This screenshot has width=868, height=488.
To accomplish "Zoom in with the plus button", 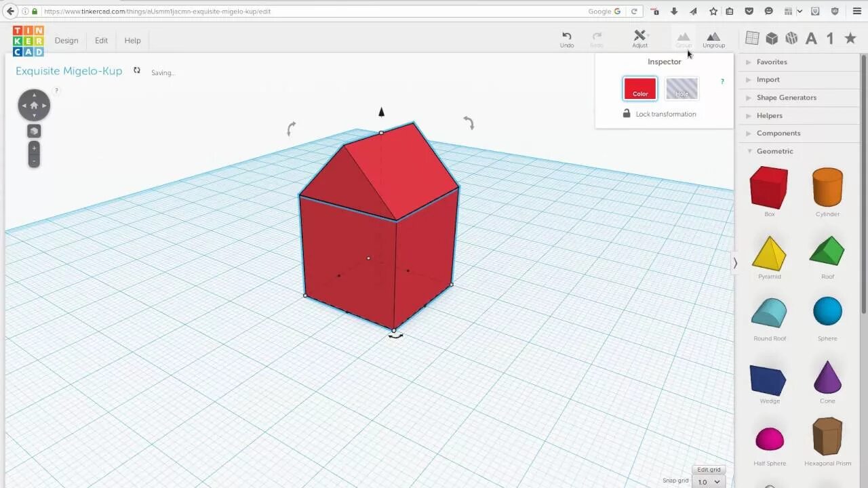I will pos(34,148).
